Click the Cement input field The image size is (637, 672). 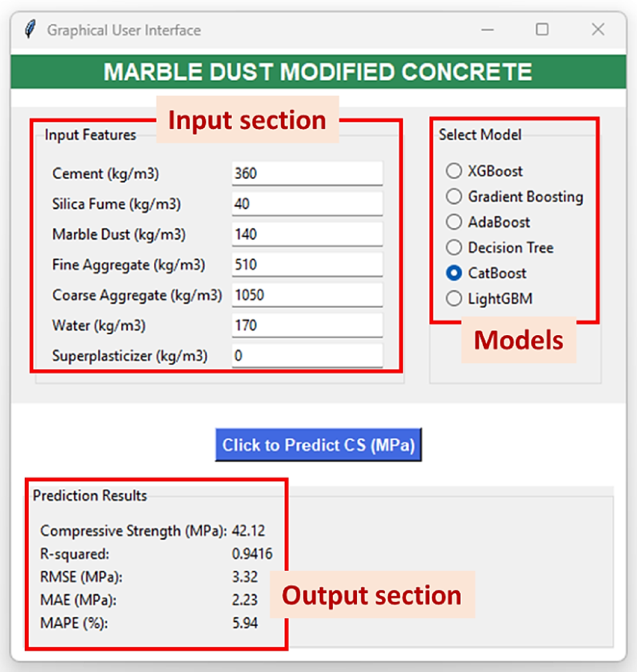click(x=306, y=173)
